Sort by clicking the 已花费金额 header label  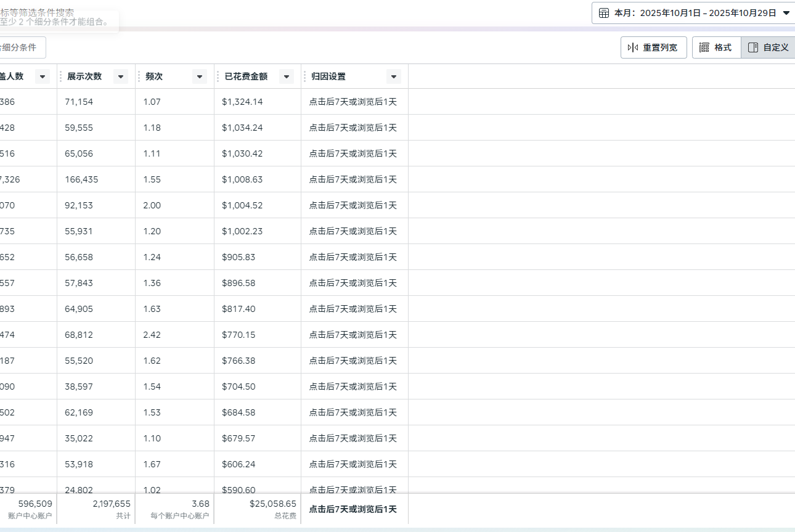(x=246, y=76)
